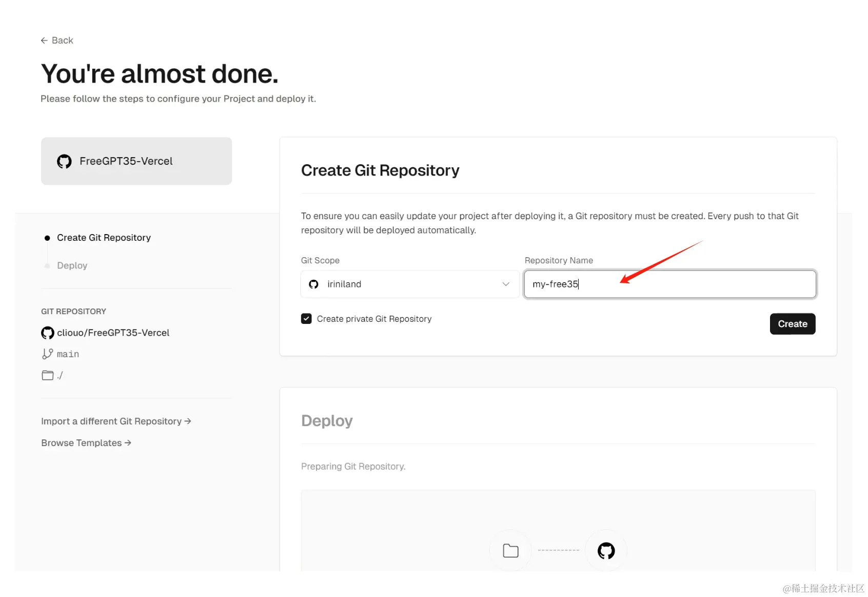Image resolution: width=868 pixels, height=597 pixels.
Task: Click the folder icon in Deploy illustration
Action: (x=510, y=551)
